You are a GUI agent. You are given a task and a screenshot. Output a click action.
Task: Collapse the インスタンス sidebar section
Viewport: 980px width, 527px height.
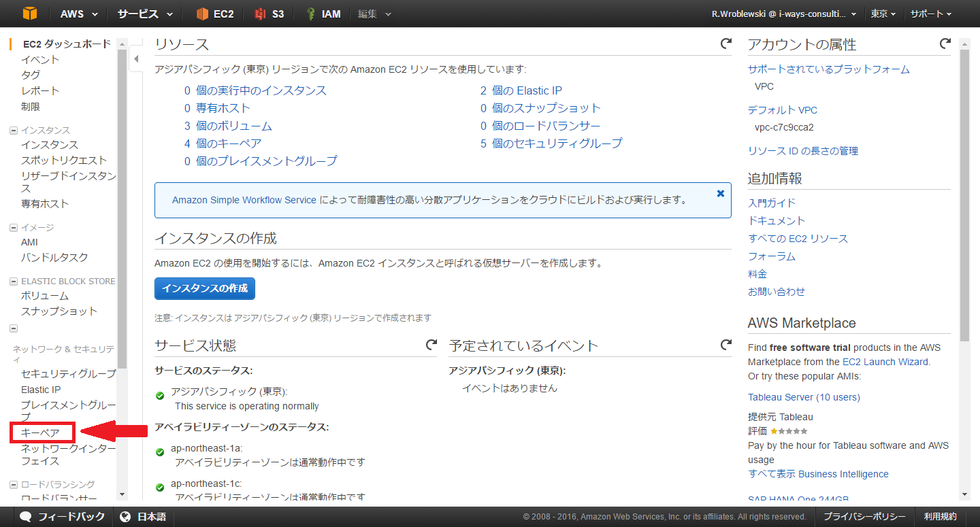[x=14, y=131]
